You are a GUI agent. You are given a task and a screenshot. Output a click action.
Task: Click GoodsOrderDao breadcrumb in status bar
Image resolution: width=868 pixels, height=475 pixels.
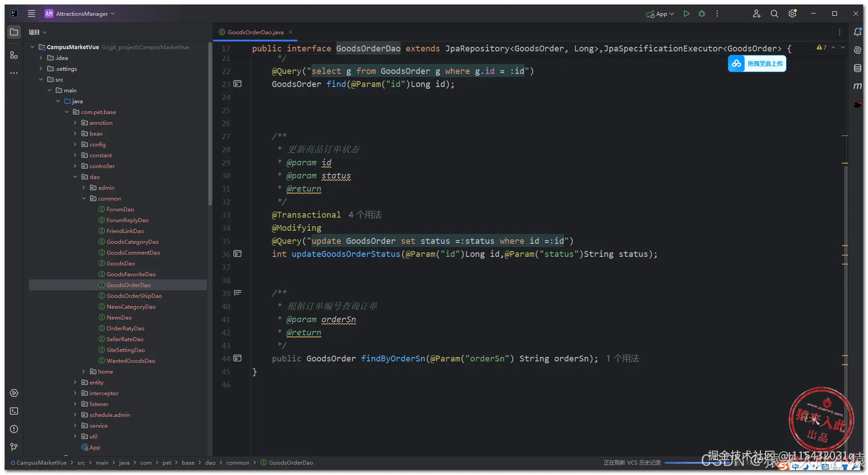(x=291, y=462)
